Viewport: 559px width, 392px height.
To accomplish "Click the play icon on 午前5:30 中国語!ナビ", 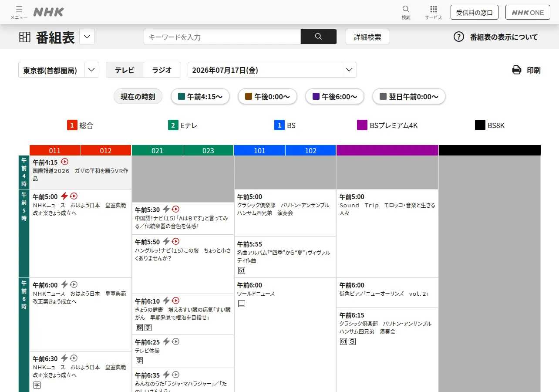I will pos(176,209).
